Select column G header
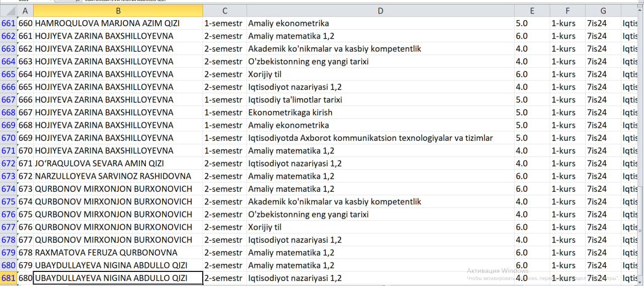 603,11
